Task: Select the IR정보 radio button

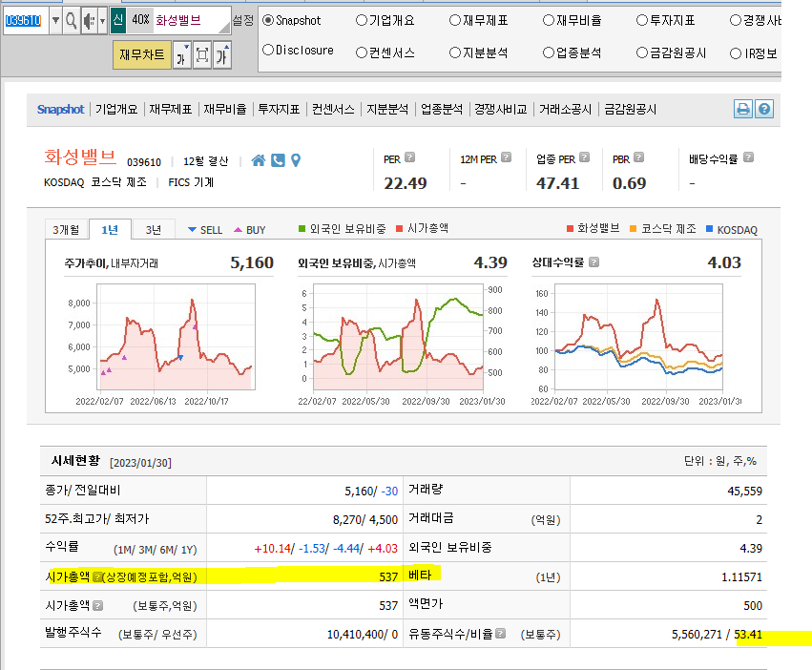Action: coord(736,53)
